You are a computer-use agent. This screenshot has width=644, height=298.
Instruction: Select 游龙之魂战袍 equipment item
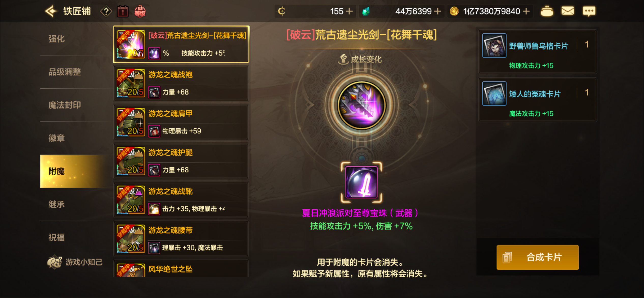click(181, 83)
